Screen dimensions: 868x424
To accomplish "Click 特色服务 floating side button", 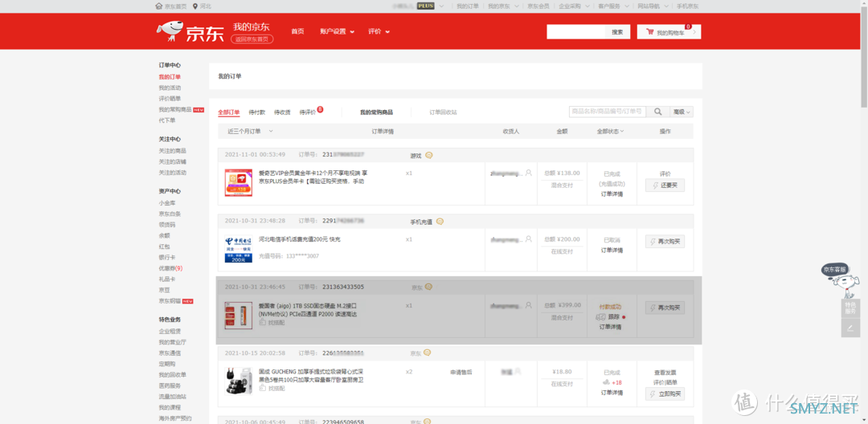I will 850,308.
